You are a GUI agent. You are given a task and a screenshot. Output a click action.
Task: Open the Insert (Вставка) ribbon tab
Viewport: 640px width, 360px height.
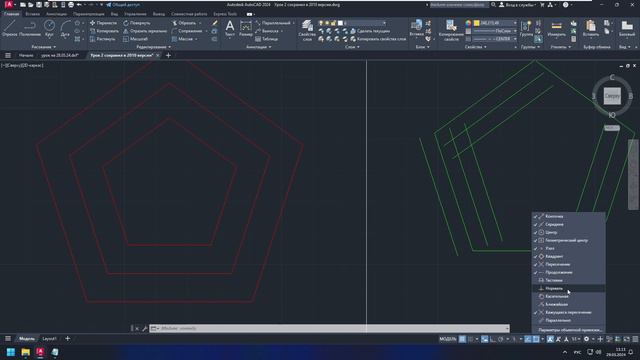pyautogui.click(x=32, y=14)
